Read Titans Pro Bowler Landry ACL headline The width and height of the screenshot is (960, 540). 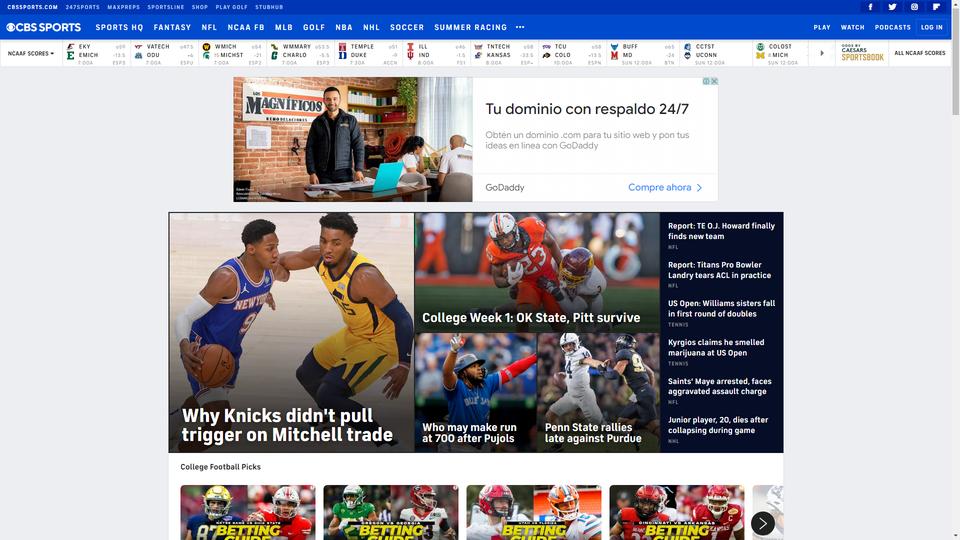pos(719,270)
